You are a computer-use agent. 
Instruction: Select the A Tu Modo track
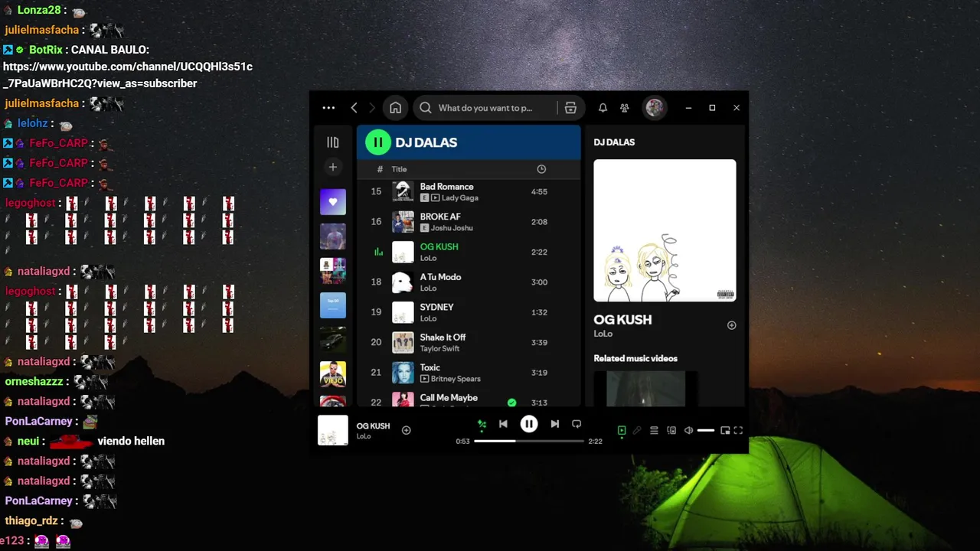469,282
